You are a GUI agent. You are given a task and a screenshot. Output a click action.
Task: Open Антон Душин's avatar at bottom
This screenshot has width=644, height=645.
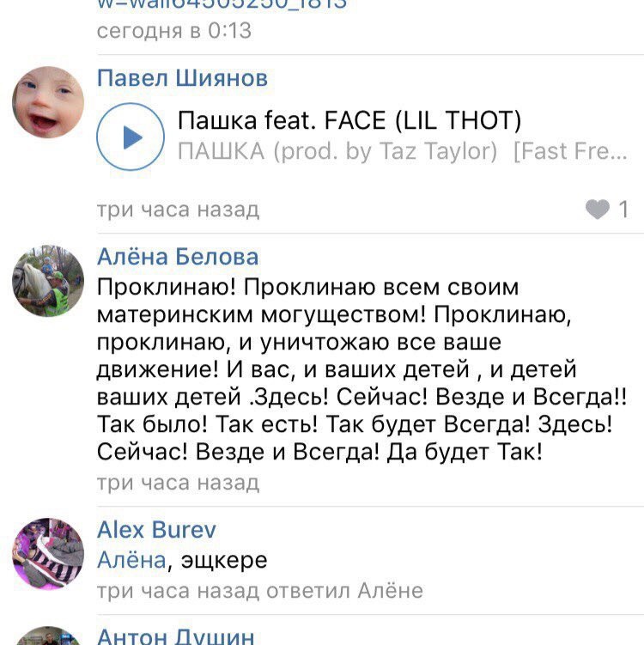coord(48,636)
